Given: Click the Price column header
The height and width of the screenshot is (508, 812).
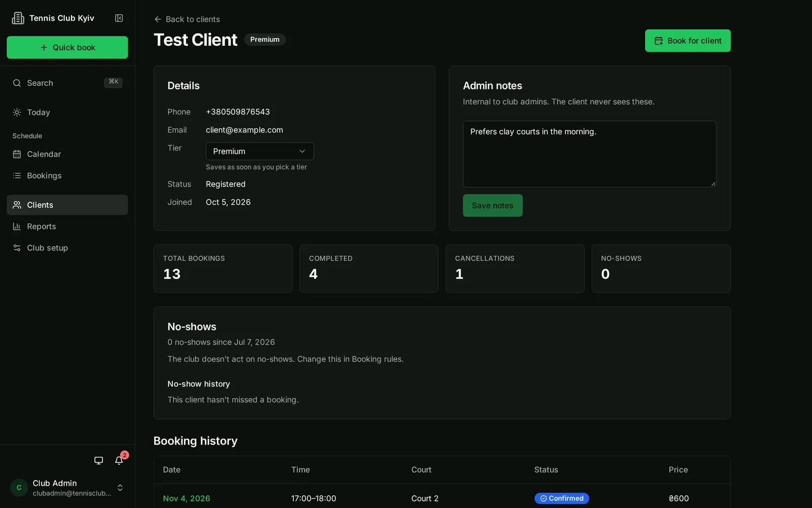Looking at the screenshot, I should pyautogui.click(x=678, y=470).
